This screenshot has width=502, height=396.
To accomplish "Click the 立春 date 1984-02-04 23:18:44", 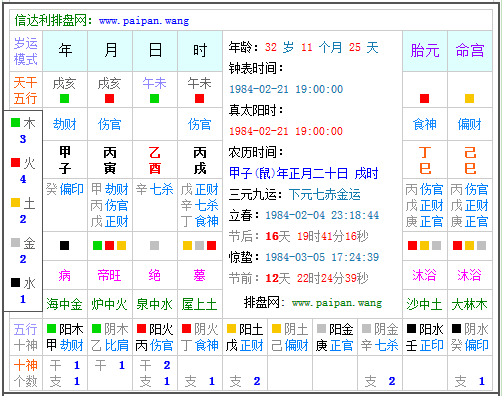I will coord(322,215).
